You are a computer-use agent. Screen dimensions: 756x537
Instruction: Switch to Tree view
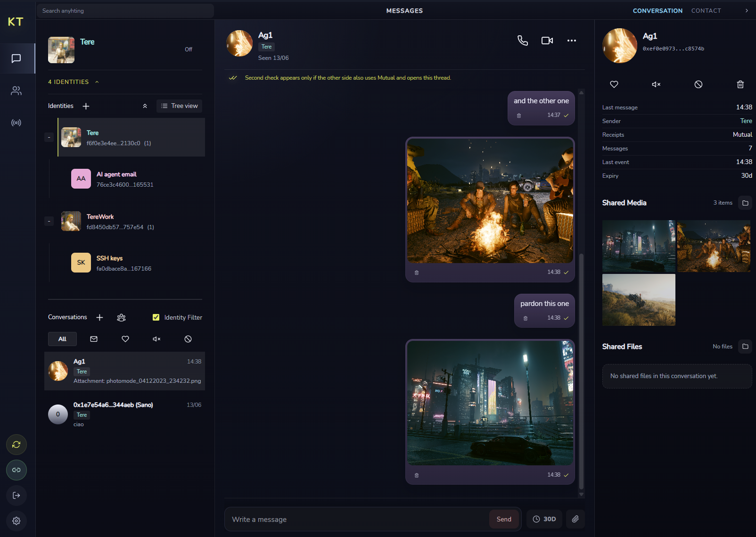(179, 106)
